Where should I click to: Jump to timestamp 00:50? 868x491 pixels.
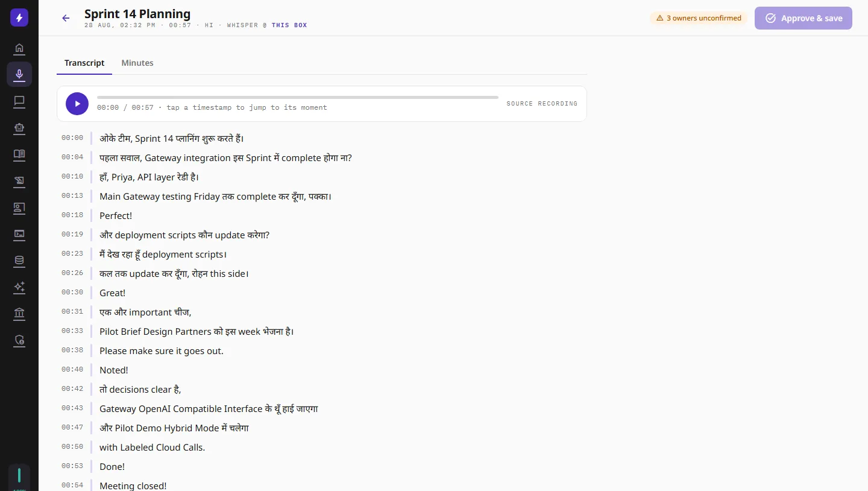(x=72, y=447)
